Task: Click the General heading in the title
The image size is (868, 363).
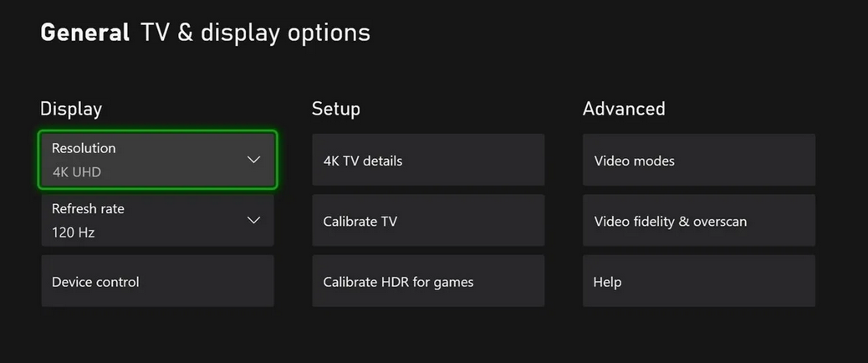Action: click(x=84, y=33)
